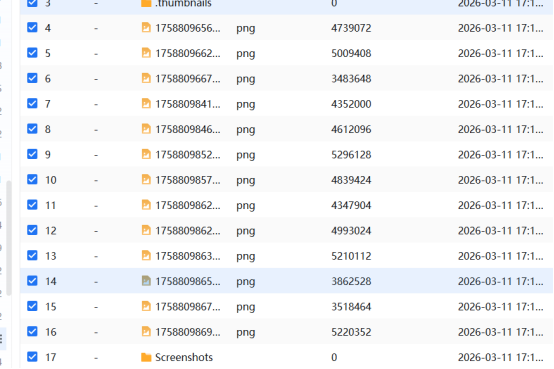Click the png type cell in row 8
The image size is (554, 369).
246,130
